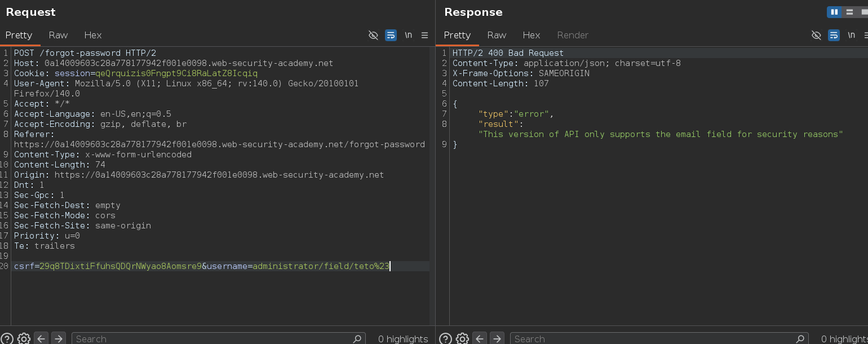Click the 'POST /forgot-password HTTP/2' request line

(85, 53)
